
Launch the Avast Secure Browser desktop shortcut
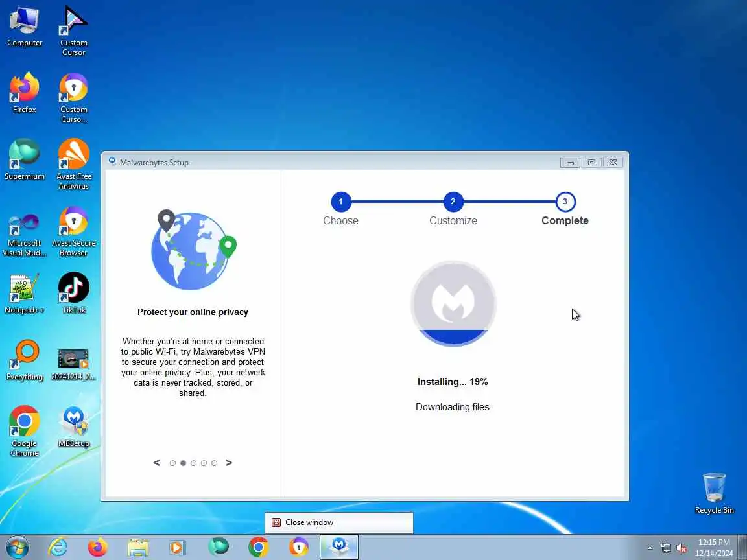(x=73, y=231)
